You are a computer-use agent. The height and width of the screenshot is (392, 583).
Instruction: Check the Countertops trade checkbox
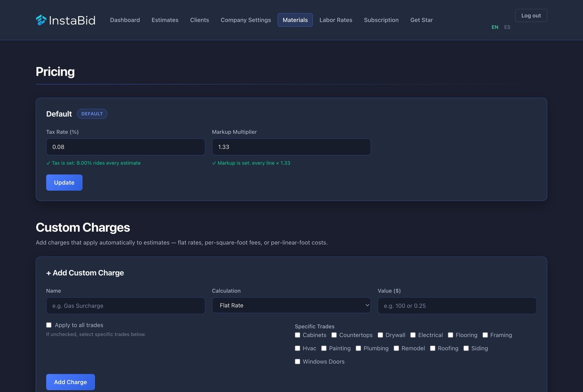334,335
